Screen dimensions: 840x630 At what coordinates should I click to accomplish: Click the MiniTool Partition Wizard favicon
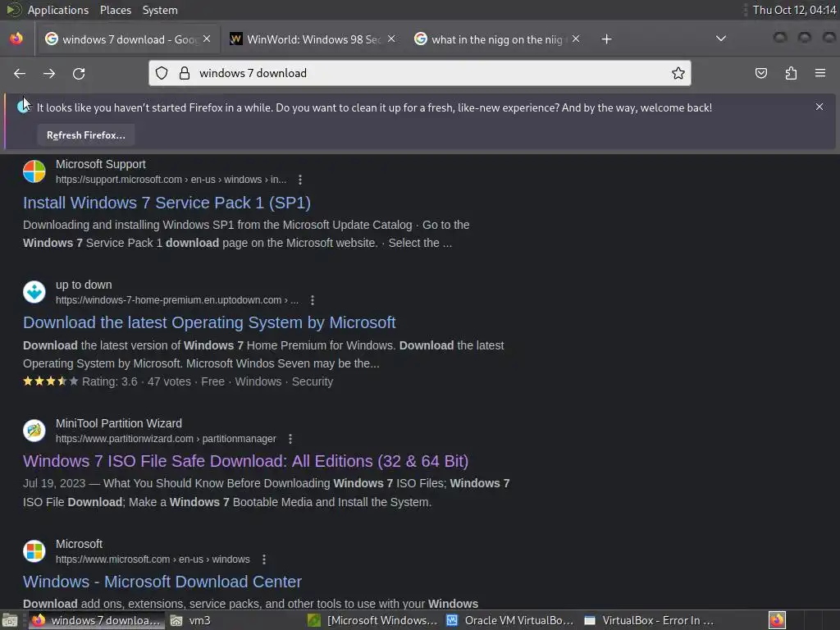coord(34,431)
